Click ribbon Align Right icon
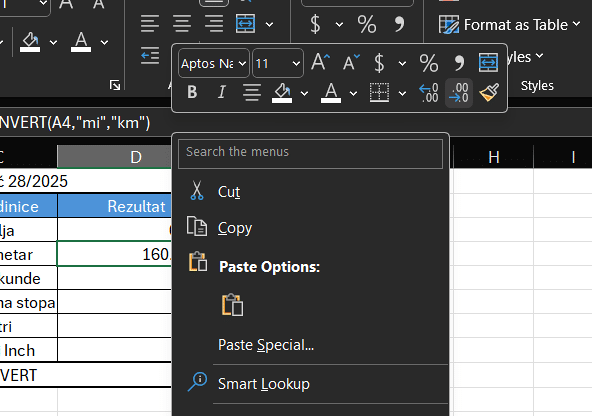The height and width of the screenshot is (416, 592). (214, 23)
